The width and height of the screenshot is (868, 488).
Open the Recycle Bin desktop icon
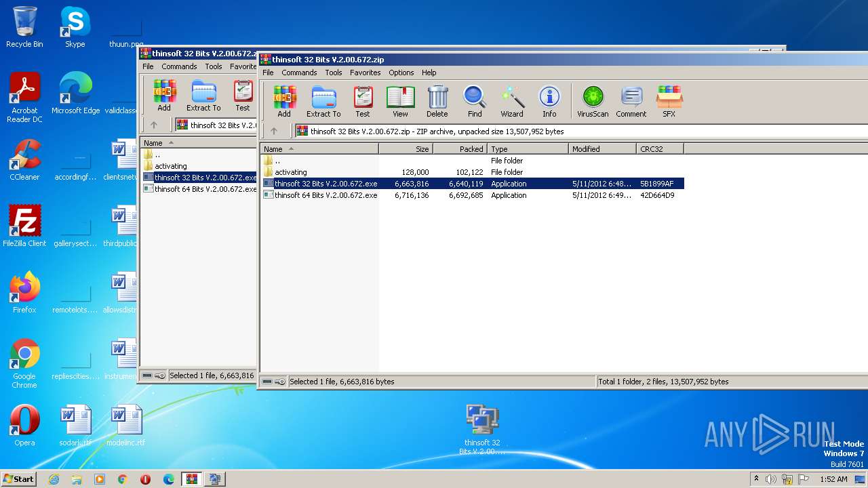tap(25, 27)
